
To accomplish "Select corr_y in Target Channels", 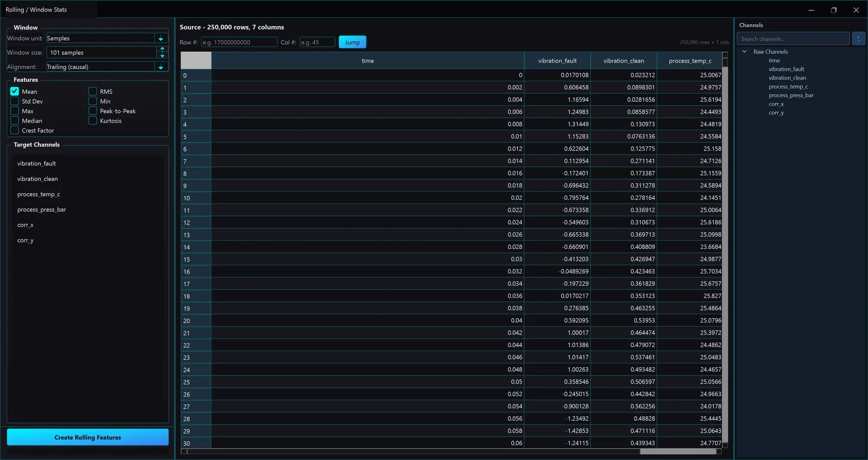I will (x=88, y=240).
